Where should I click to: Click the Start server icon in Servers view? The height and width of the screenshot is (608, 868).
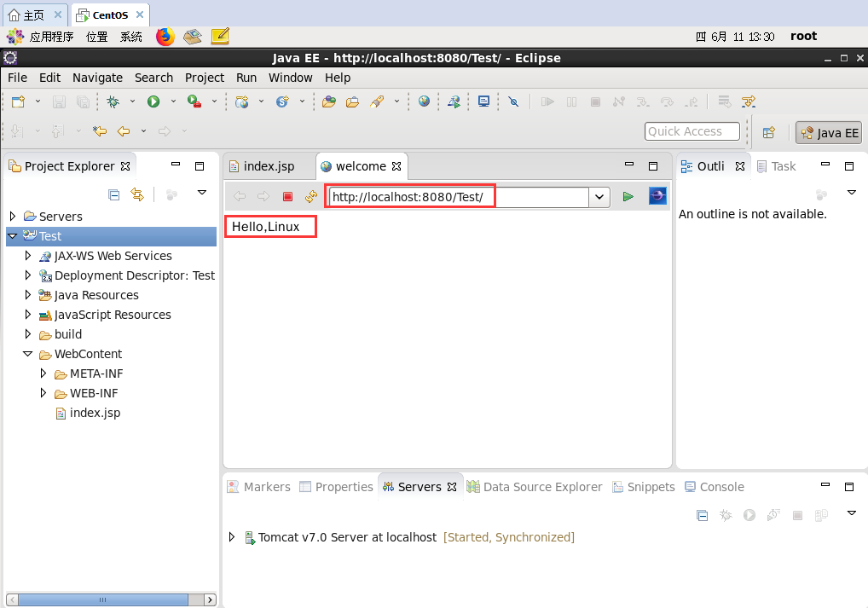(749, 516)
